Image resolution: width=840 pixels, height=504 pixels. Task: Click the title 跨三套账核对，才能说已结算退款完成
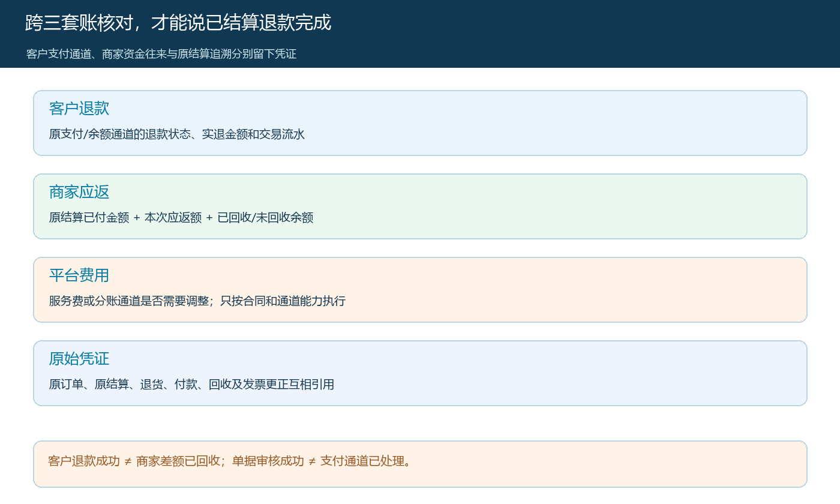click(x=178, y=23)
